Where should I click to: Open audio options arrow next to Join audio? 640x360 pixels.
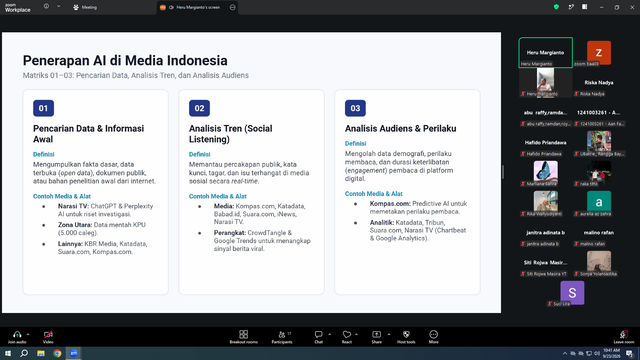28,334
